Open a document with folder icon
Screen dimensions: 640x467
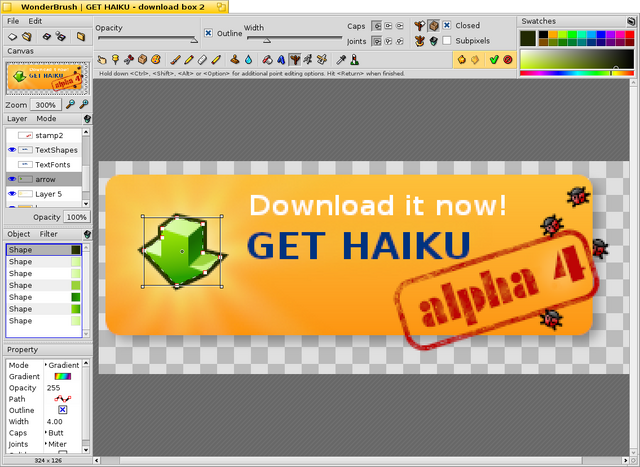point(27,37)
